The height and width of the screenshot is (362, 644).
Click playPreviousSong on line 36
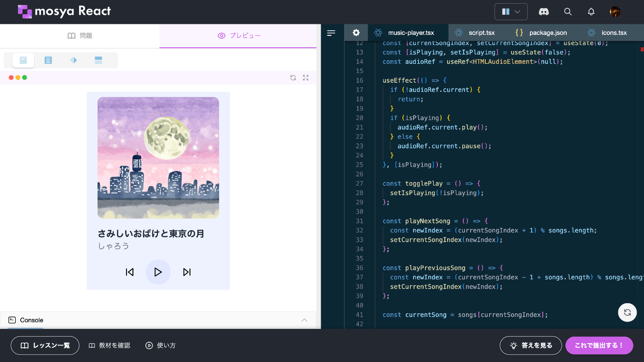(435, 268)
